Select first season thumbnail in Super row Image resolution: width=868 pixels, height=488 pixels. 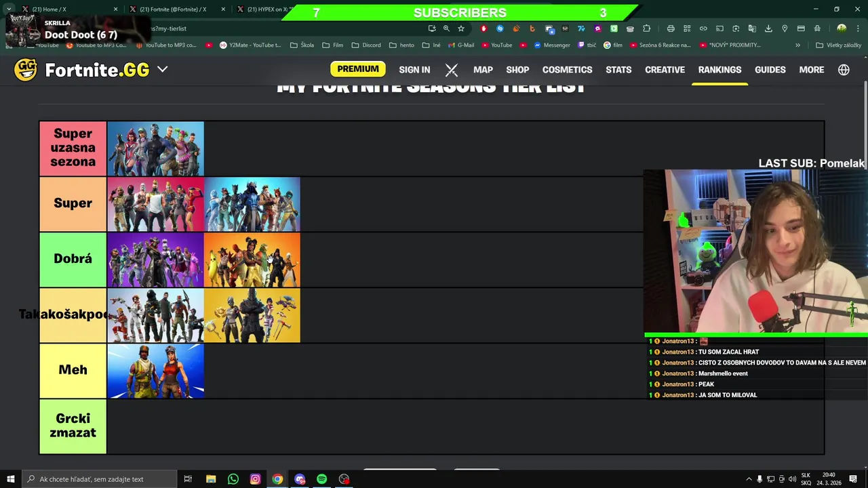(x=155, y=204)
